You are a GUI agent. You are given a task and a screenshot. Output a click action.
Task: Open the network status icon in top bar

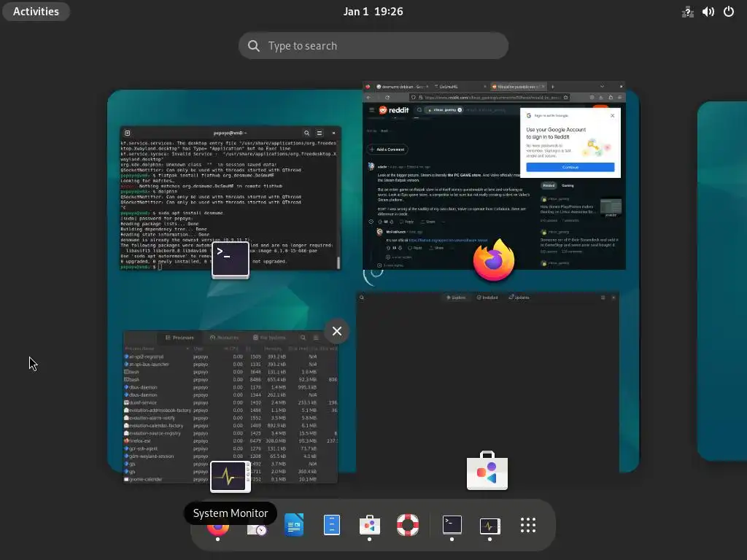point(687,12)
